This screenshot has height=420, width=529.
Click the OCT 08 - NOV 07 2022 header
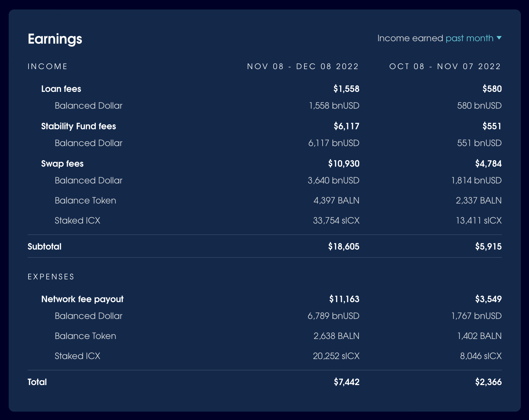pyautogui.click(x=445, y=66)
